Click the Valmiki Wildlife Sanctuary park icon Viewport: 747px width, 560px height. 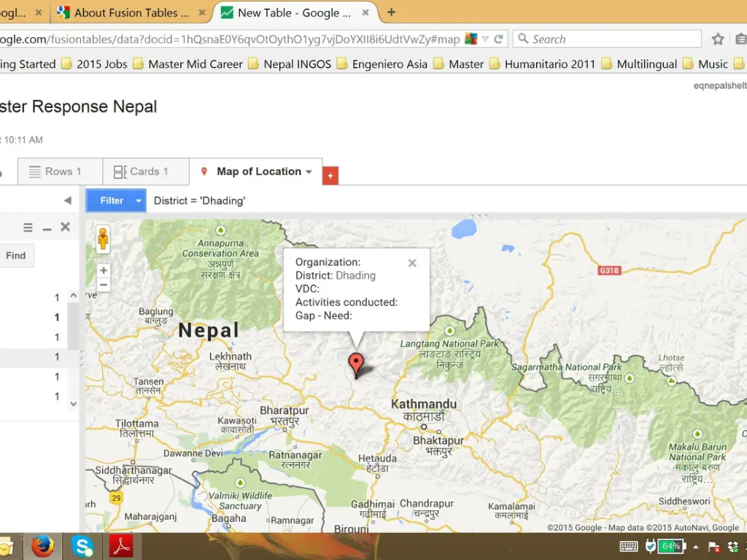pos(240,483)
